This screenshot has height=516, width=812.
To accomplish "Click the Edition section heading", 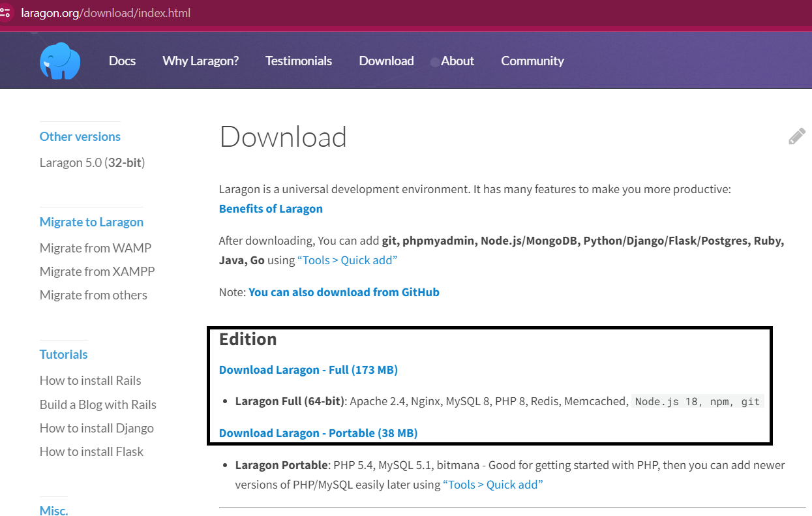I will pyautogui.click(x=248, y=339).
